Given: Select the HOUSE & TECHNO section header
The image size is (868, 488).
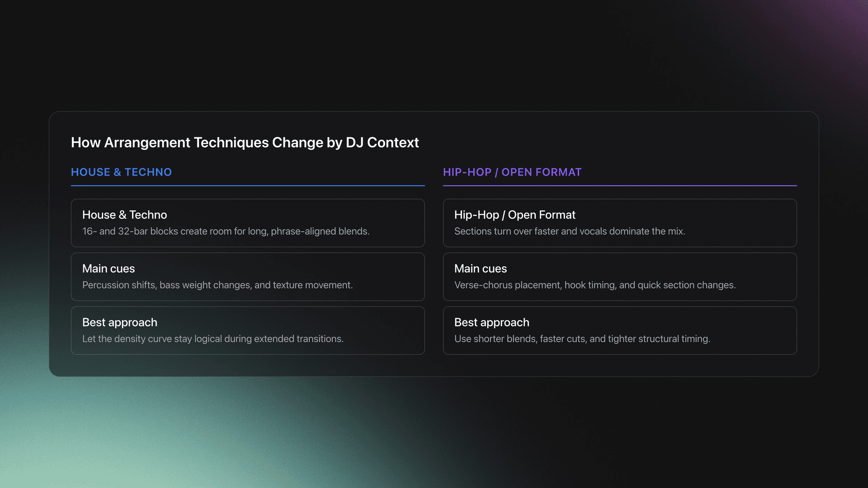Looking at the screenshot, I should [121, 172].
